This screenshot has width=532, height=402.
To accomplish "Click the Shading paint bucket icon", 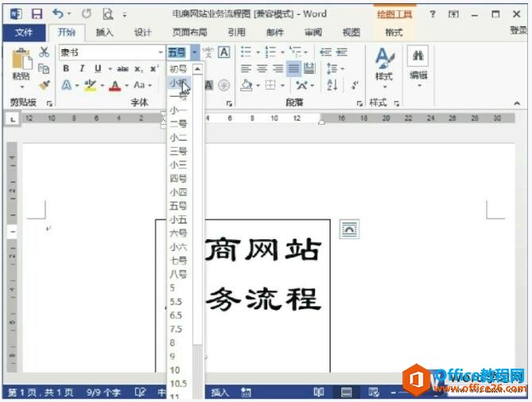I will pyautogui.click(x=246, y=85).
